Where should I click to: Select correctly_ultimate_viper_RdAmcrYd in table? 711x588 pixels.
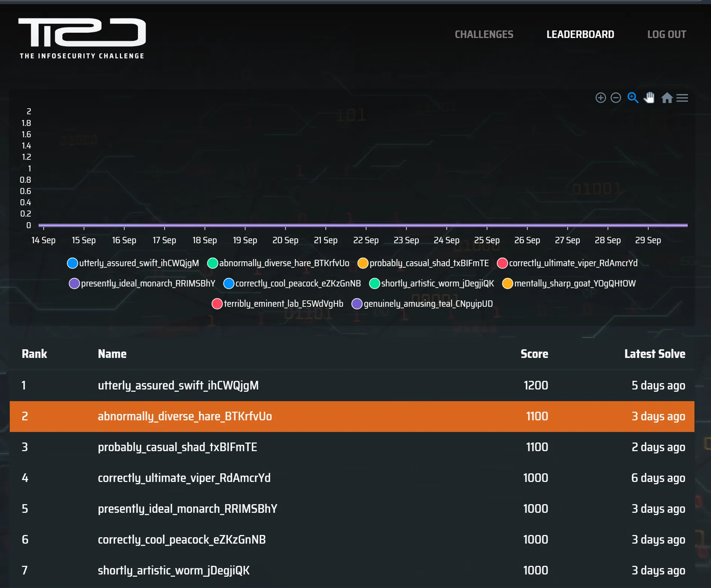coord(184,478)
